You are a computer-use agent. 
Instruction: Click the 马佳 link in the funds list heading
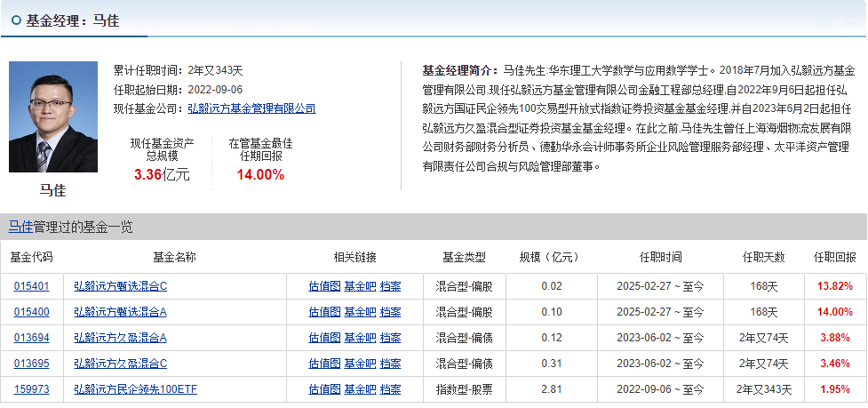[20, 227]
